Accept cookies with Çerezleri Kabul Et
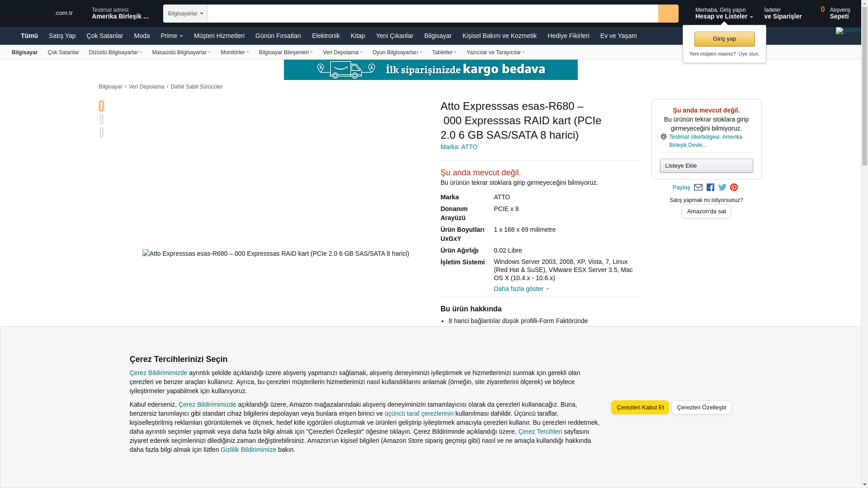Image resolution: width=868 pixels, height=488 pixels. [x=640, y=407]
